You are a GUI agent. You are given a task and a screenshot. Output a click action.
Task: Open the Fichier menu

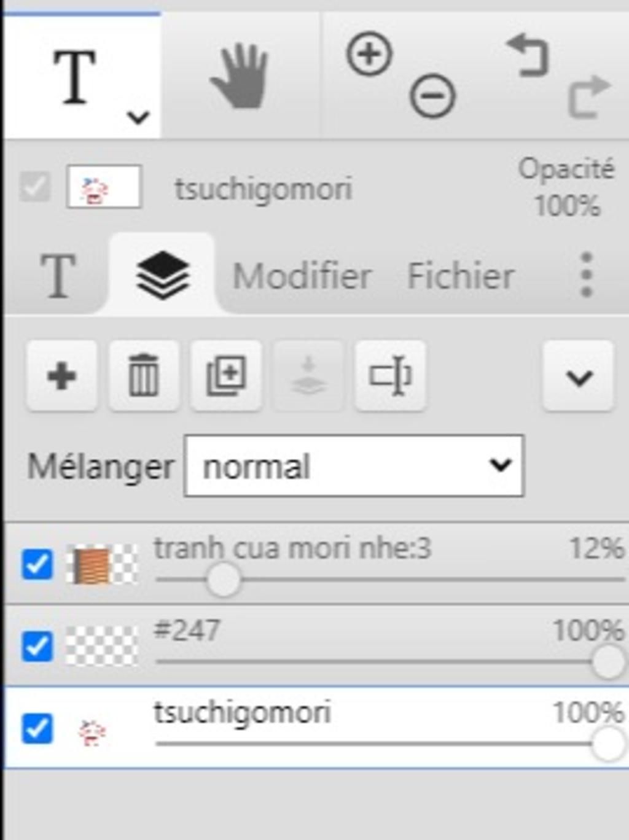461,276
